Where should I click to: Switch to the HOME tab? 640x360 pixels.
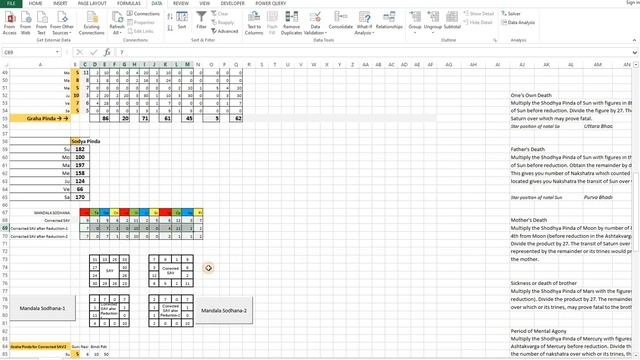[36, 3]
